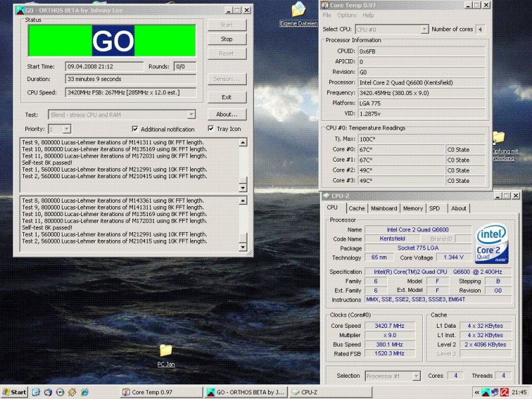Click the Windows Start button
Image resolution: width=532 pixels, height=399 pixels.
tap(14, 392)
